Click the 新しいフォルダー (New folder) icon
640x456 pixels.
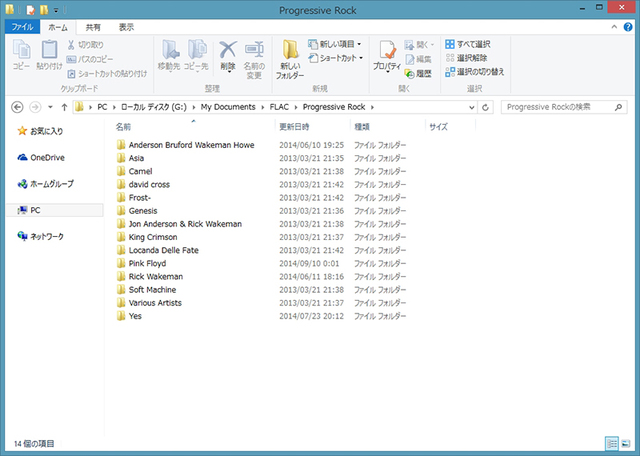289,59
